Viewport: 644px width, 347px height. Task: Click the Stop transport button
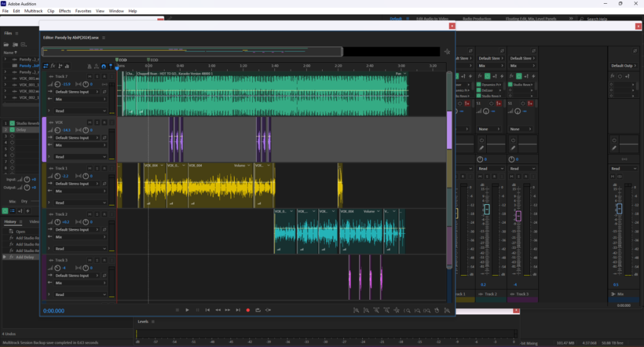177,310
